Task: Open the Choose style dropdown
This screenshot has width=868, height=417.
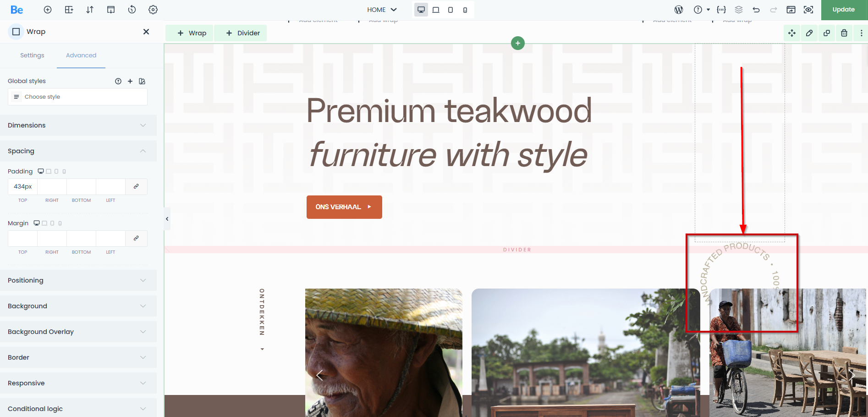Action: (77, 97)
